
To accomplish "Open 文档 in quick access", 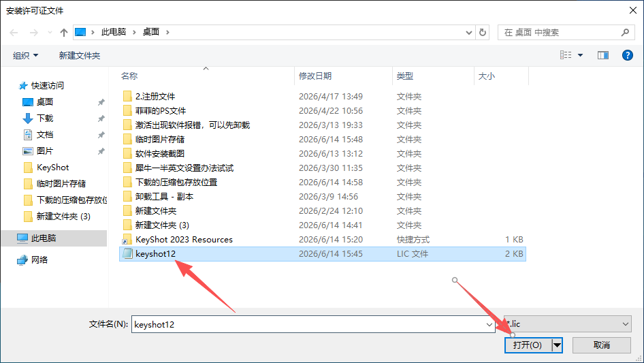I will coord(45,134).
